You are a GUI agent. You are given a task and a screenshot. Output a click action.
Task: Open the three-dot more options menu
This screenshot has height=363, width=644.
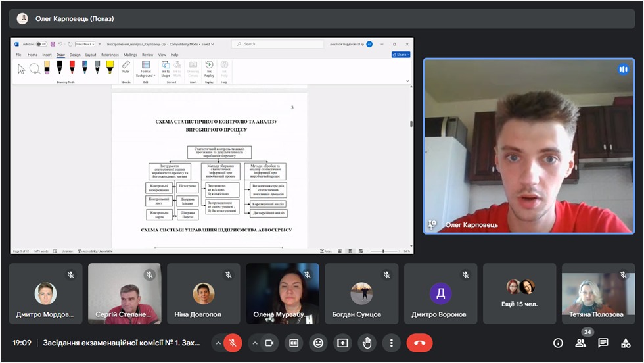point(391,343)
